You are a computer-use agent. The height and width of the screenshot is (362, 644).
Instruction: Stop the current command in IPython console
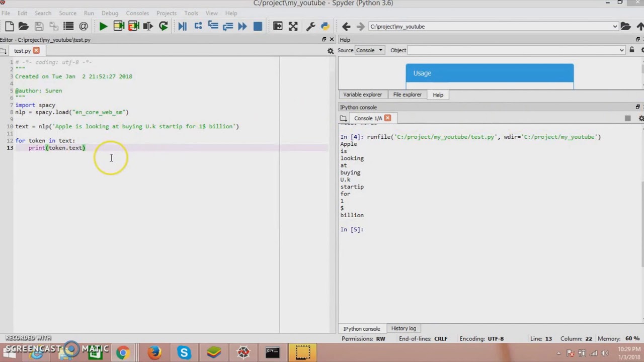click(x=627, y=118)
